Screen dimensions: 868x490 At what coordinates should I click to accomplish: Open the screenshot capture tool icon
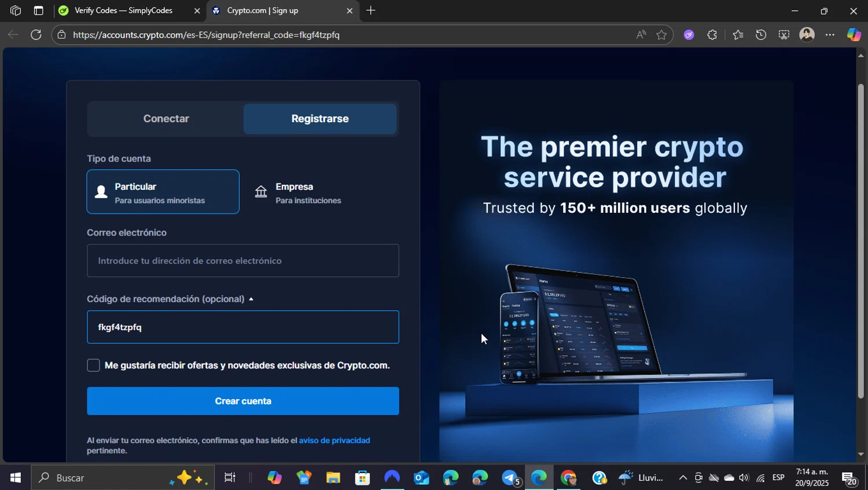(784, 35)
